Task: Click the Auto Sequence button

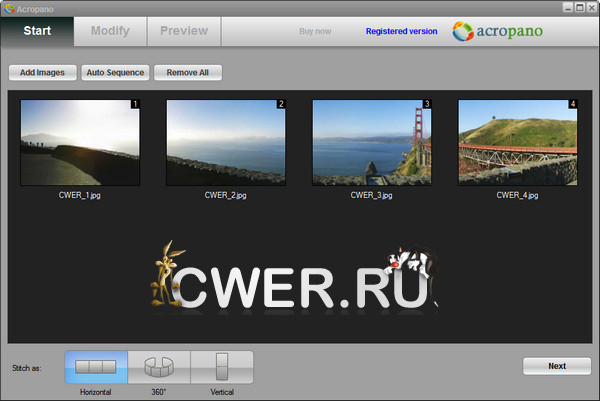Action: point(115,73)
